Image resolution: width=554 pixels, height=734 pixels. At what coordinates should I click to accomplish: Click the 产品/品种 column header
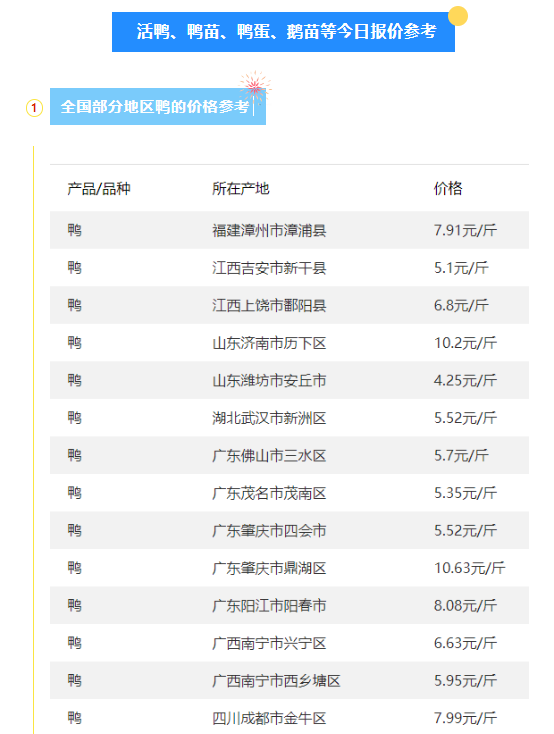[99, 189]
